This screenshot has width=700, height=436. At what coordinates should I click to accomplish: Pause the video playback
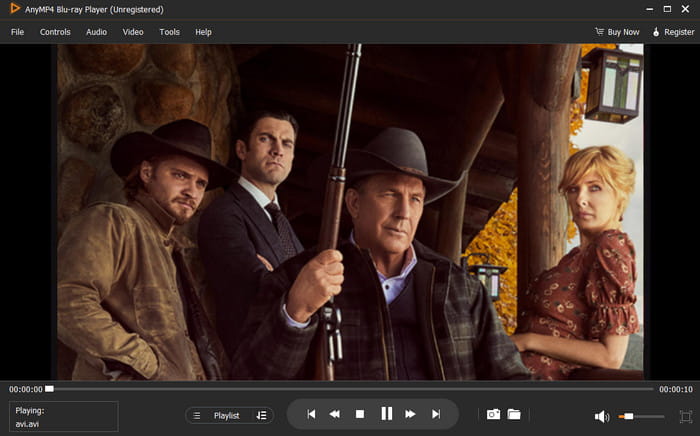click(x=387, y=414)
